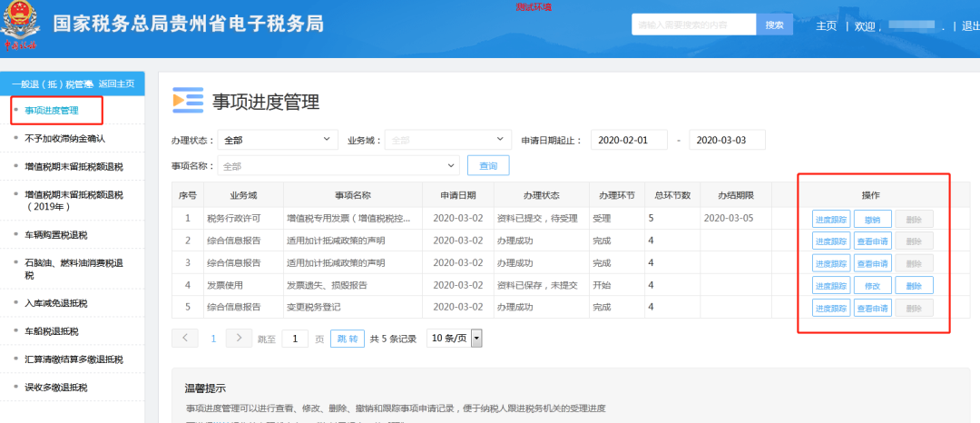980x423 pixels.
Task: Click the start date field 2020-02-01
Action: [629, 140]
